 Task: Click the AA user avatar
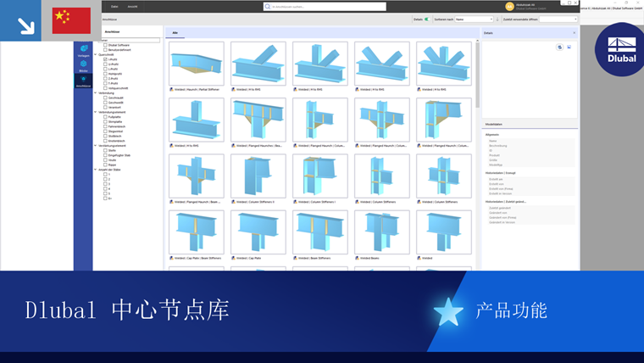(510, 7)
